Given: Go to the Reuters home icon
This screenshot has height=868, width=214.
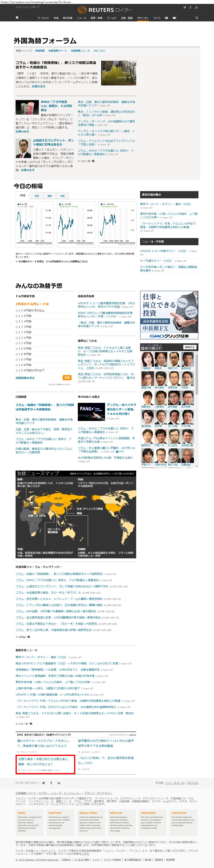Looking at the screenshot, I should [17, 18].
